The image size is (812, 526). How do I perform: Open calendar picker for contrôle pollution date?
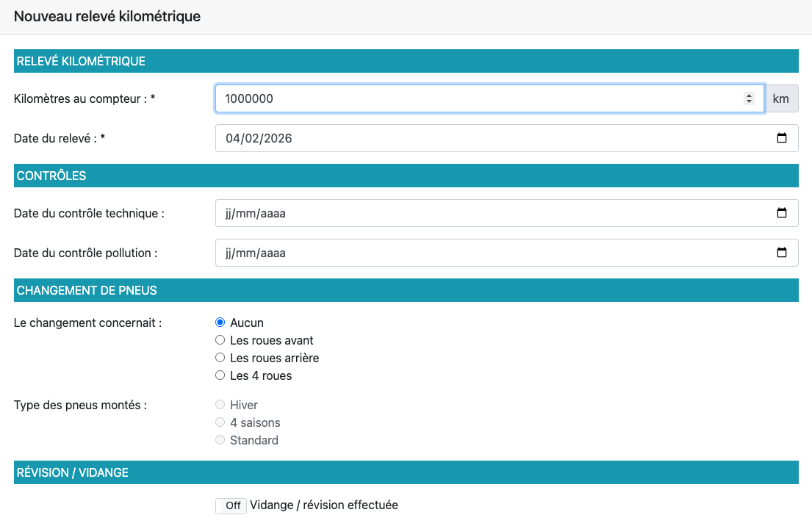pyautogui.click(x=782, y=253)
